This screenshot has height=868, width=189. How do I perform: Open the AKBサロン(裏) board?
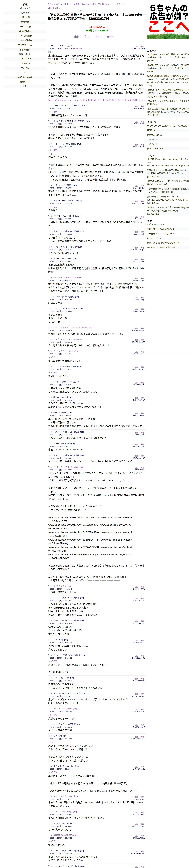tap(25, 77)
